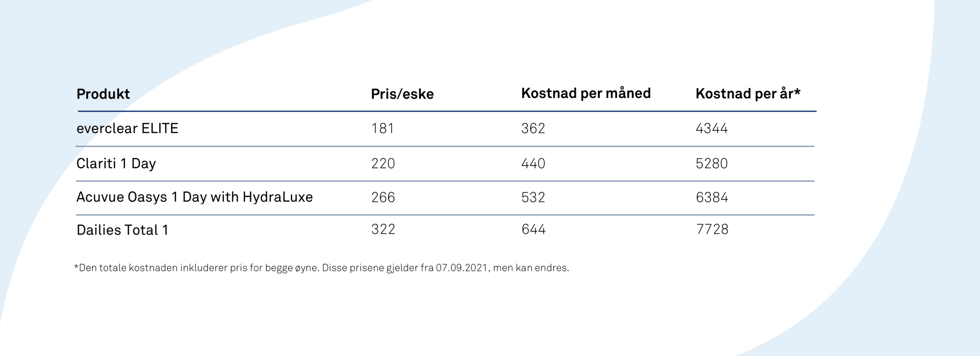This screenshot has width=980, height=356.
Task: Click the monthly cost value 362
Action: click(533, 128)
